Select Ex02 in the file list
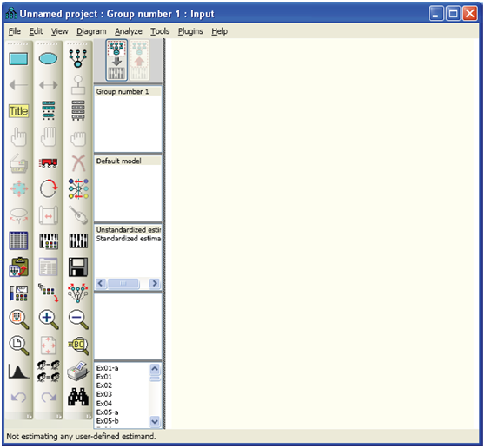This screenshot has width=485, height=448. (104, 385)
